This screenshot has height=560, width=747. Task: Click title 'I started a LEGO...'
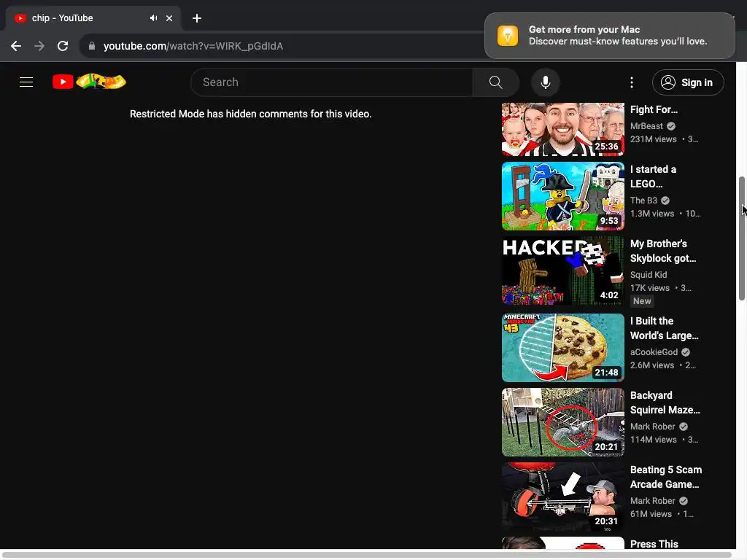click(653, 176)
